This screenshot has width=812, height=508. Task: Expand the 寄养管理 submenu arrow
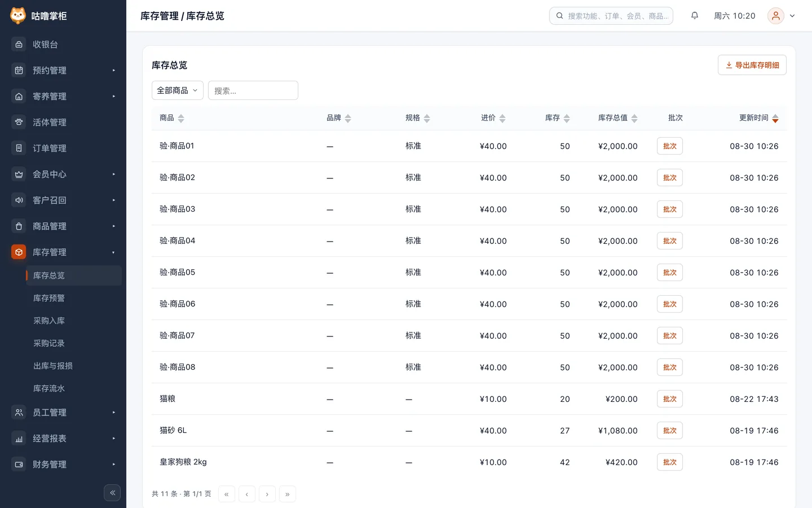[x=114, y=97]
